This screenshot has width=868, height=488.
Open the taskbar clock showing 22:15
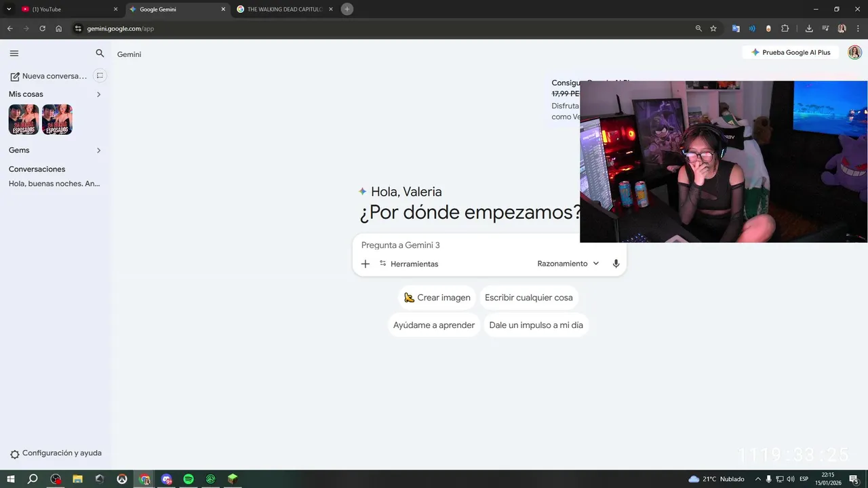coord(828,479)
